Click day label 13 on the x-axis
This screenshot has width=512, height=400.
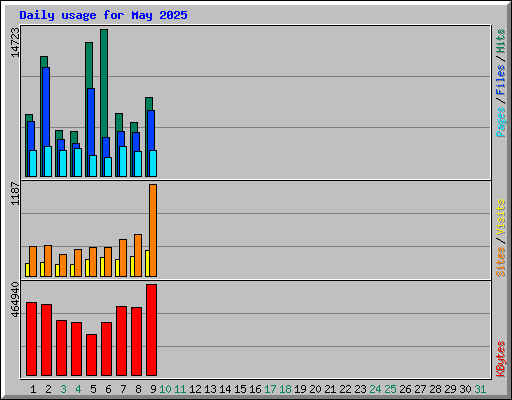(210, 389)
